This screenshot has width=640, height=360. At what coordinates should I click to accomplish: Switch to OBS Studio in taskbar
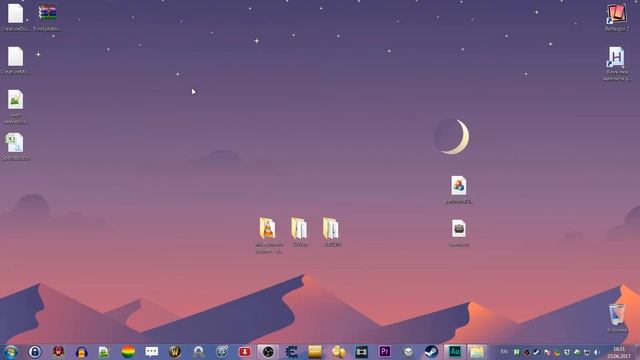point(268,352)
